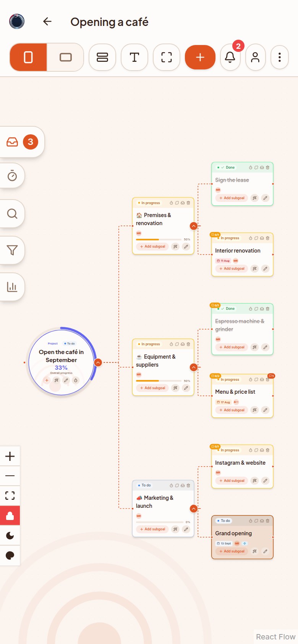Click inbox icon on Premises card
The height and width of the screenshot is (644, 298).
pyautogui.click(x=183, y=203)
